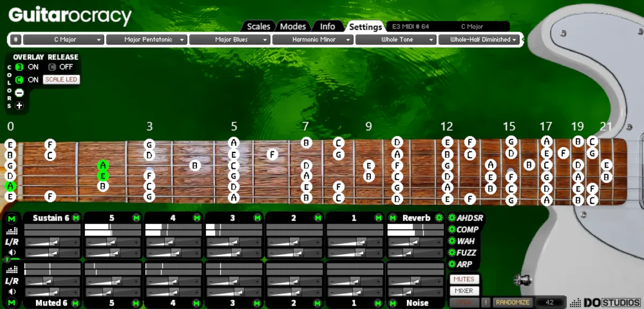
Task: Switch to the Modes tab
Action: (x=293, y=26)
